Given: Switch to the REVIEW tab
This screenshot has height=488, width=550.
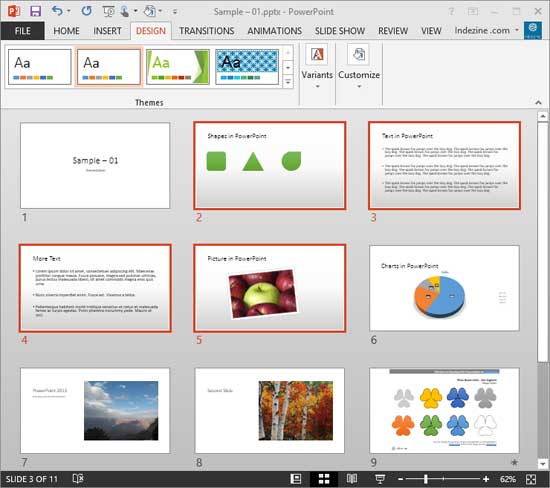Looking at the screenshot, I should coord(393,31).
